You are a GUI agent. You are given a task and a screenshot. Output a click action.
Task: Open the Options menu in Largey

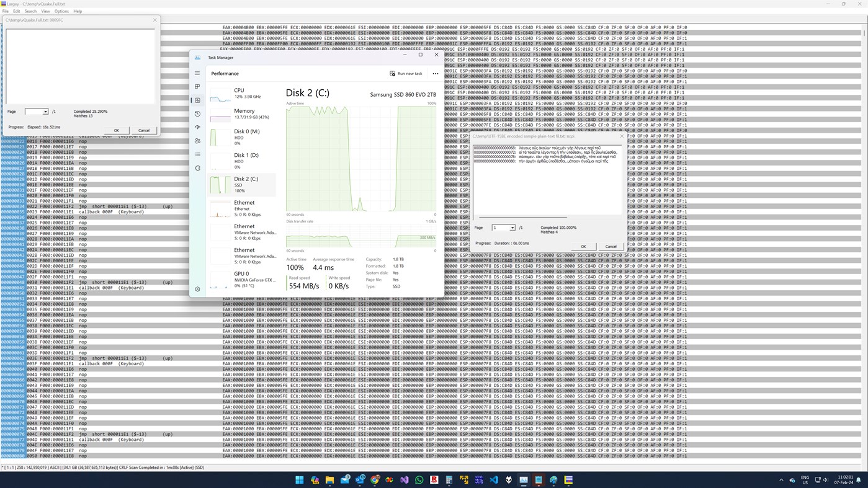pos(61,11)
